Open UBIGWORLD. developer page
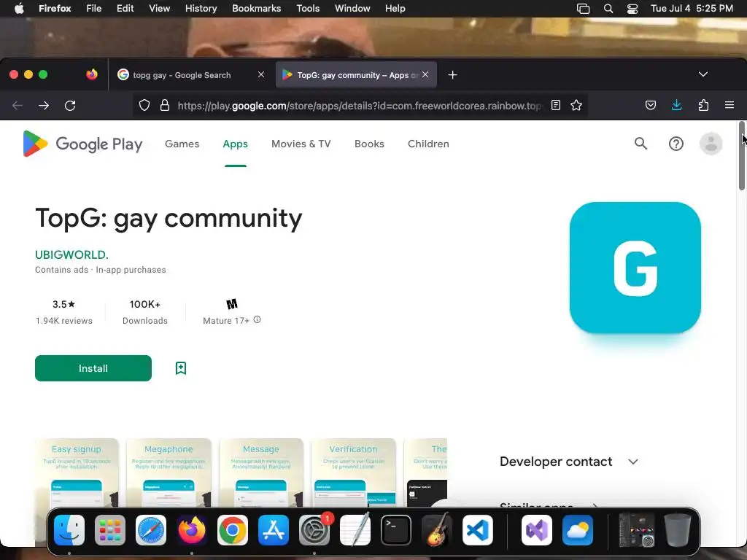 click(x=71, y=254)
